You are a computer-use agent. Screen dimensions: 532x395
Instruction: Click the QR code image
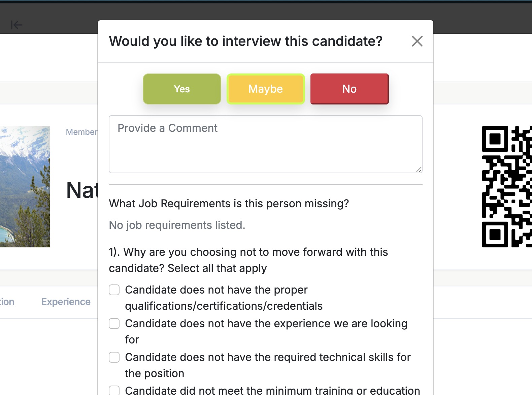pos(506,185)
